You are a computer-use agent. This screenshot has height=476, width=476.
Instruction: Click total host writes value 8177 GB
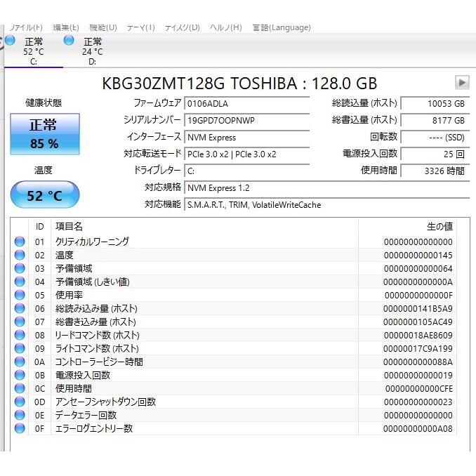[x=435, y=121]
